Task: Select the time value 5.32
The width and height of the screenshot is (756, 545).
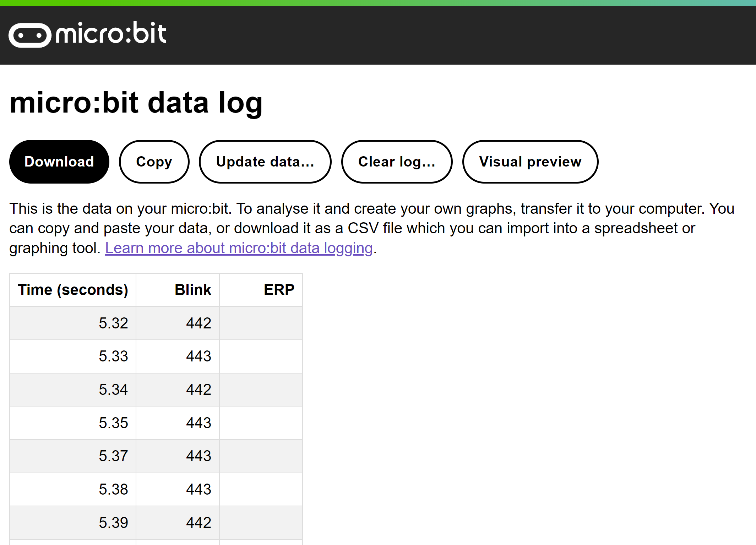Action: coord(113,323)
